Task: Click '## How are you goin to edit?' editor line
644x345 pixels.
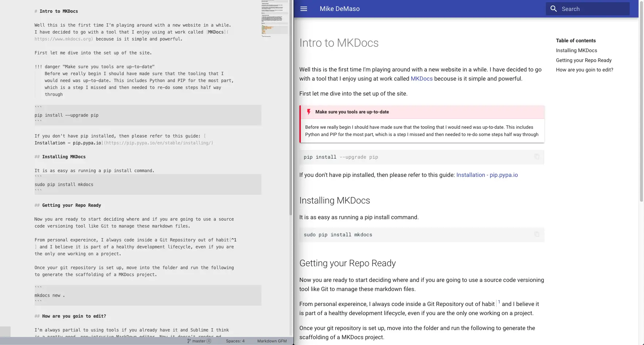Action: pyautogui.click(x=70, y=316)
